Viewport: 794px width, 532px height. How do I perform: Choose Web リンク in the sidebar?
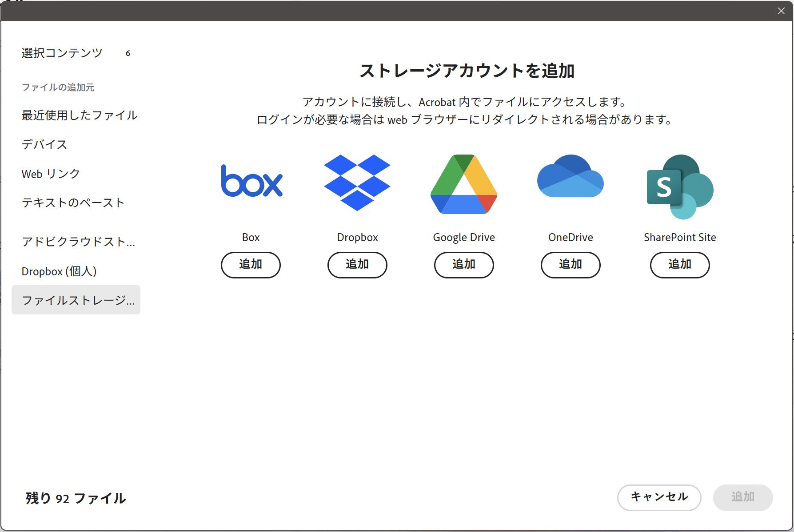[51, 174]
